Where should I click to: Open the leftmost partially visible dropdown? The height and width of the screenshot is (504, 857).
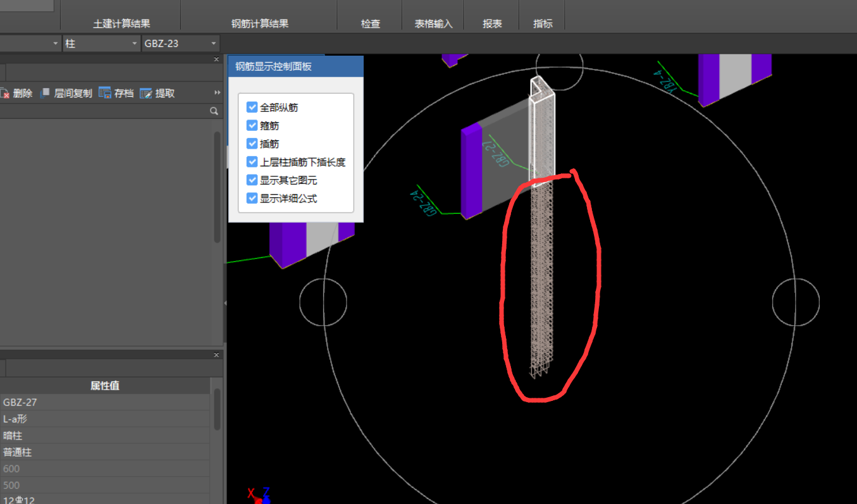pyautogui.click(x=30, y=44)
